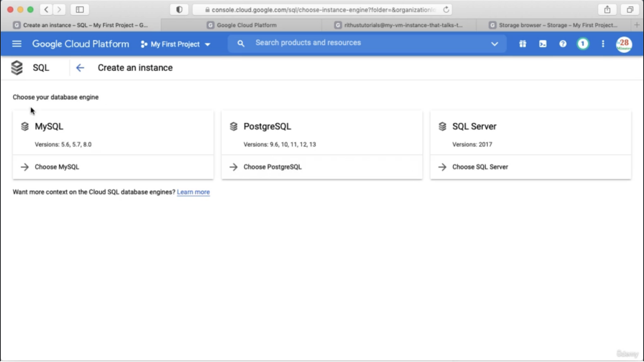The height and width of the screenshot is (362, 644).
Task: Click the SQL stacked-layers product icon
Action: click(17, 68)
